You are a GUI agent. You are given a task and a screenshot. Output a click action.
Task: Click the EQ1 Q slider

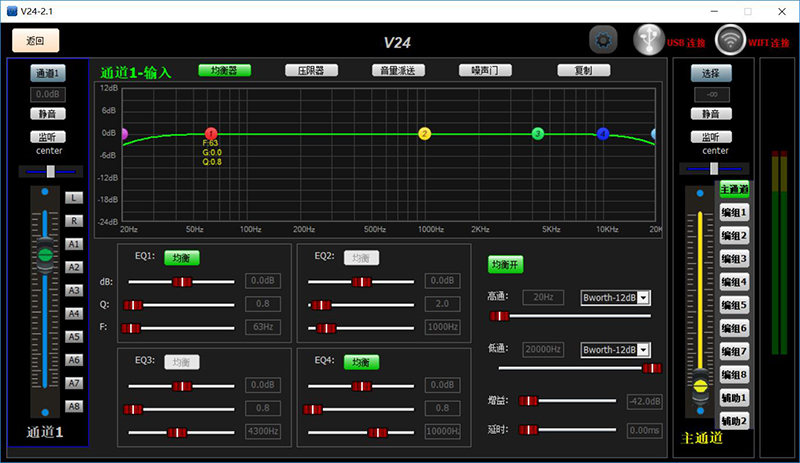pyautogui.click(x=179, y=305)
